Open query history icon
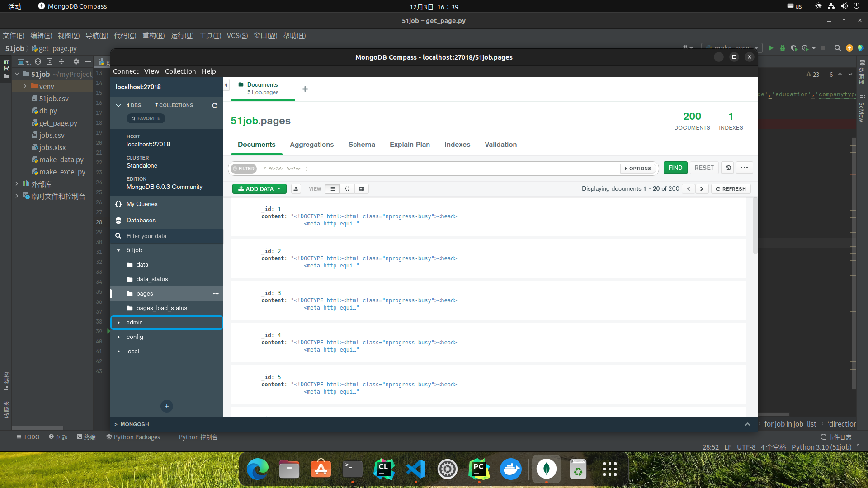The width and height of the screenshot is (868, 488). click(x=728, y=168)
